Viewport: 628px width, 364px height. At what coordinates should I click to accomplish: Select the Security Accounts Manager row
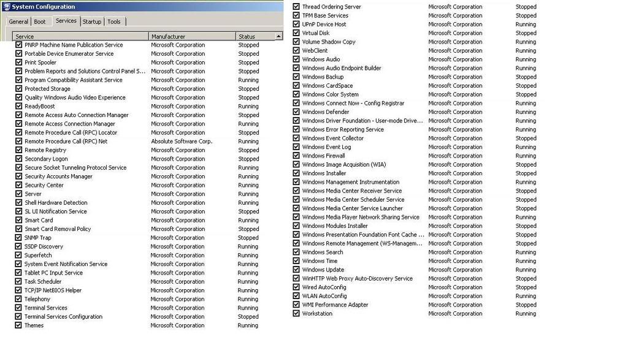tap(137, 176)
